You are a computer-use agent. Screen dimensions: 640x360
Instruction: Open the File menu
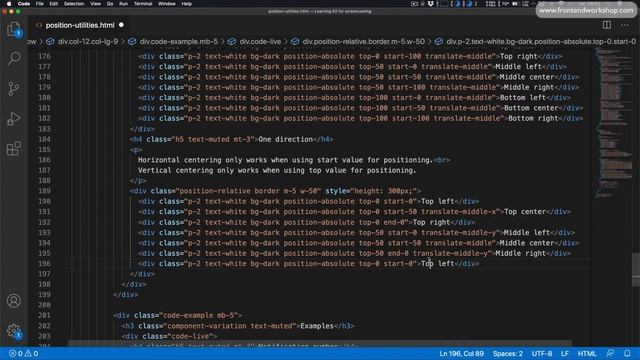[40, 4]
